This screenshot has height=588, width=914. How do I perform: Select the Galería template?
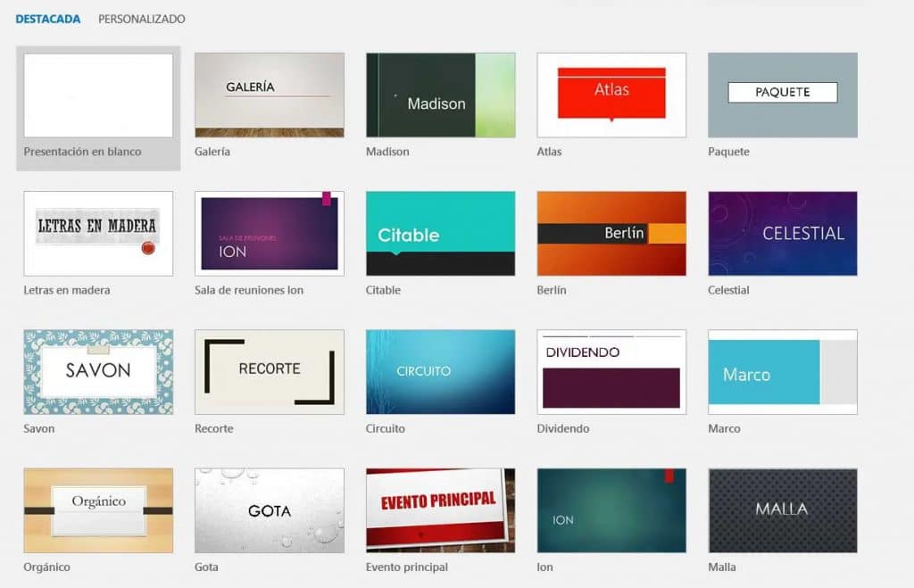tap(269, 95)
